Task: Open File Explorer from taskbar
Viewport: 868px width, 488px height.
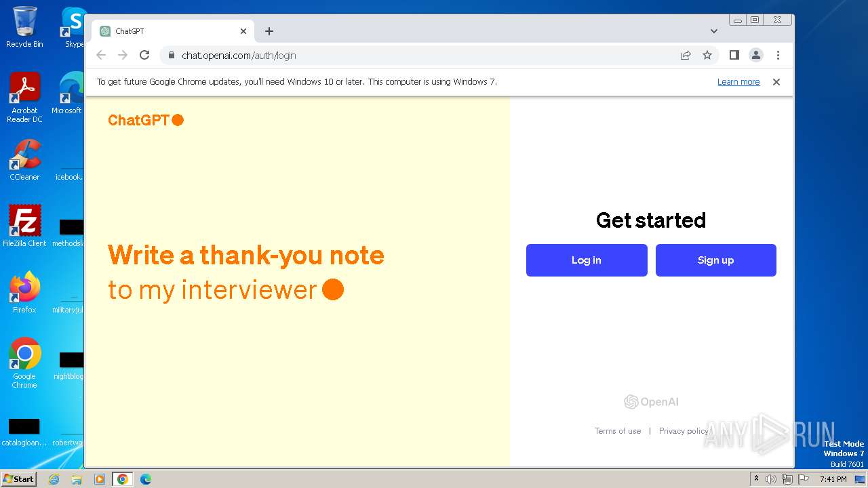Action: click(x=77, y=479)
